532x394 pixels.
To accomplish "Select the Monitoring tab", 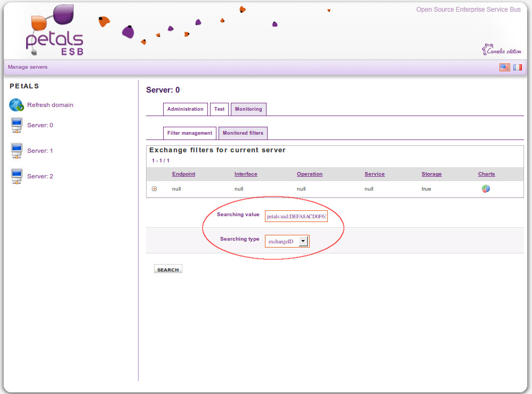I will [x=248, y=109].
